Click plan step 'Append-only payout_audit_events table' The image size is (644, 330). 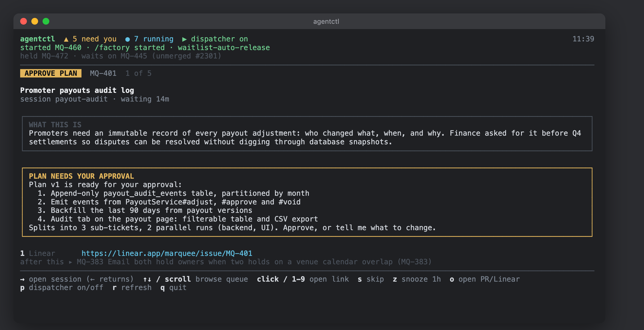coord(173,193)
